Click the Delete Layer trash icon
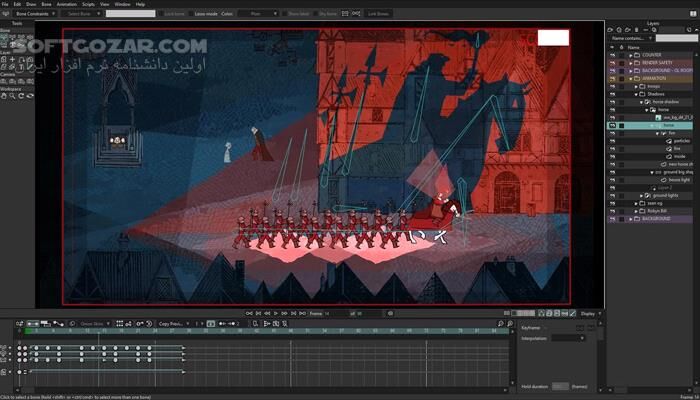700x400 pixels. [x=637, y=30]
